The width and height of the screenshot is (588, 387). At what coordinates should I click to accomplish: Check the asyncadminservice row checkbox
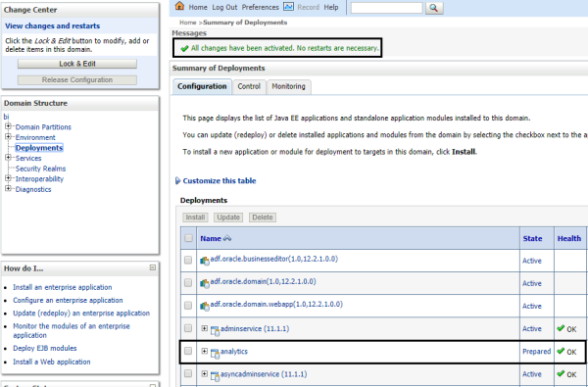(x=188, y=373)
